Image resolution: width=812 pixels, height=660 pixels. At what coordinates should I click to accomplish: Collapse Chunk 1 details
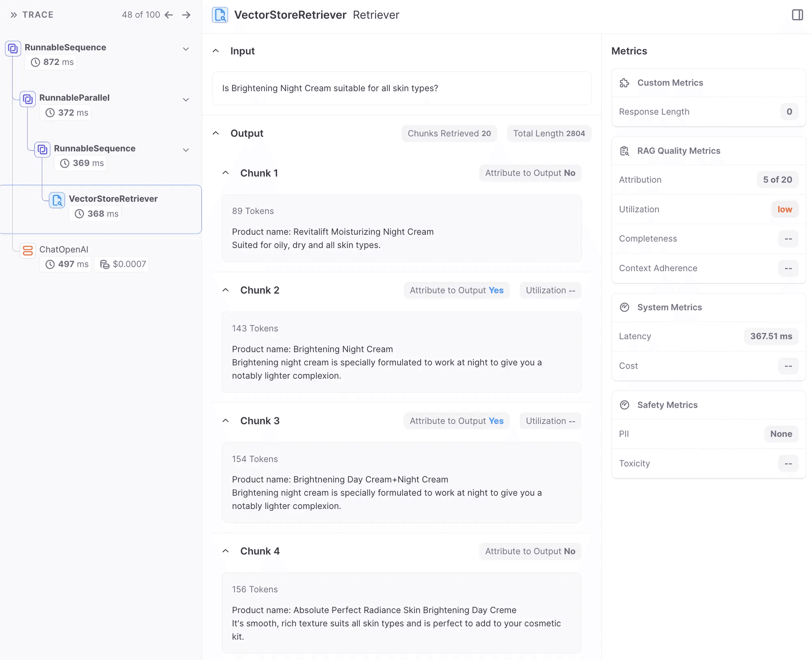coord(226,173)
